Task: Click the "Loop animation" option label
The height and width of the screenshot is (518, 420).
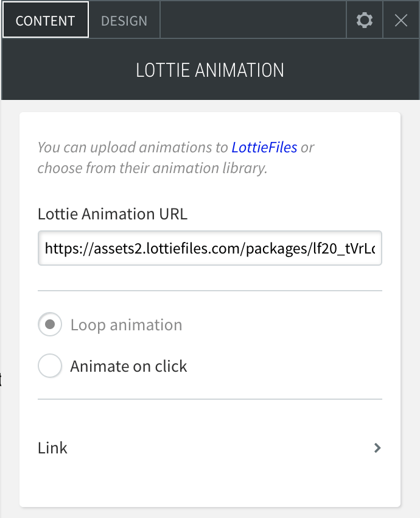Action: click(127, 325)
